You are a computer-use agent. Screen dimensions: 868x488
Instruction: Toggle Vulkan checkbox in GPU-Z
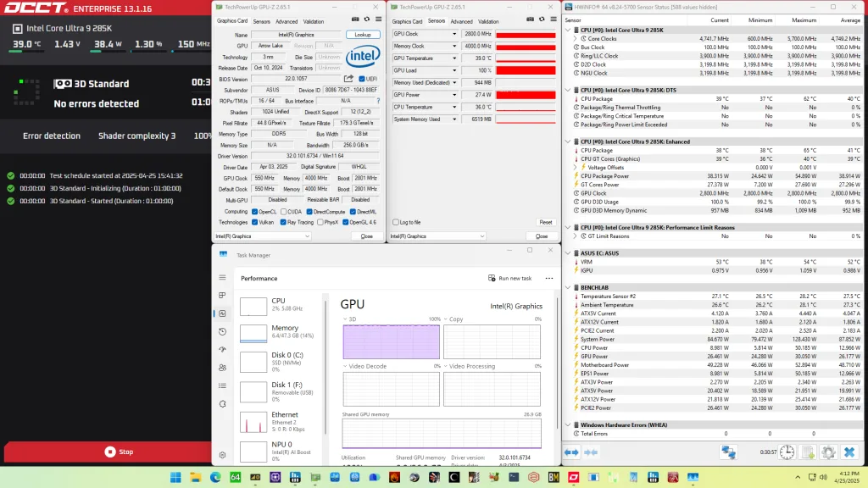254,223
